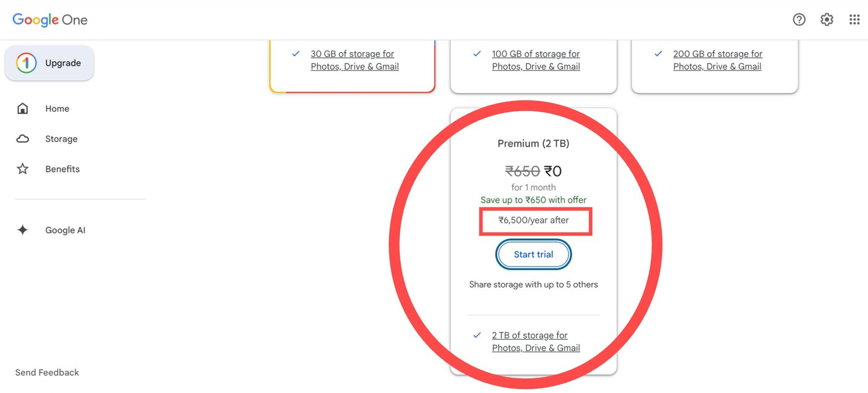Open the 200 GB storage link
The height and width of the screenshot is (393, 868).
[x=717, y=60]
